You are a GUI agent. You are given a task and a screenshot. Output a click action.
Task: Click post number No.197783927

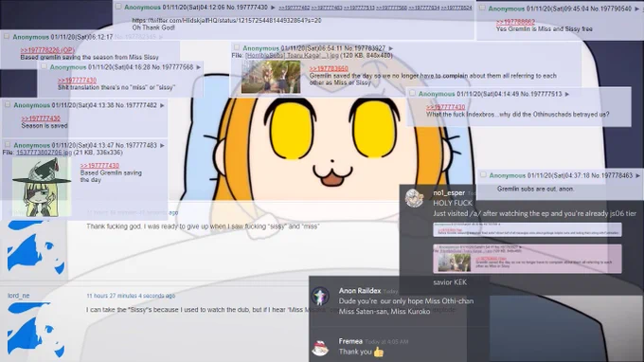(x=365, y=48)
